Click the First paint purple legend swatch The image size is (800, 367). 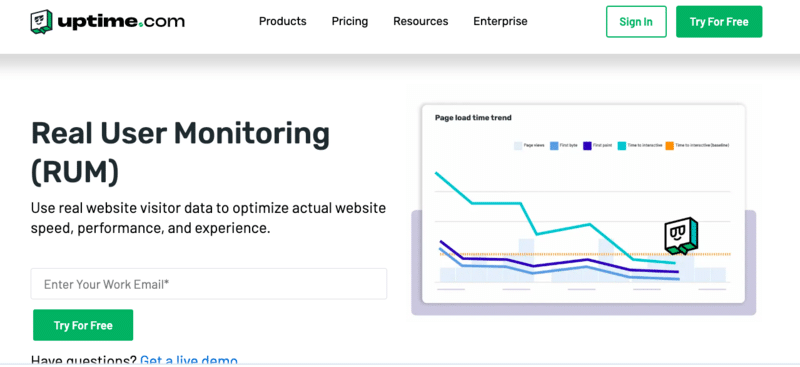point(587,145)
